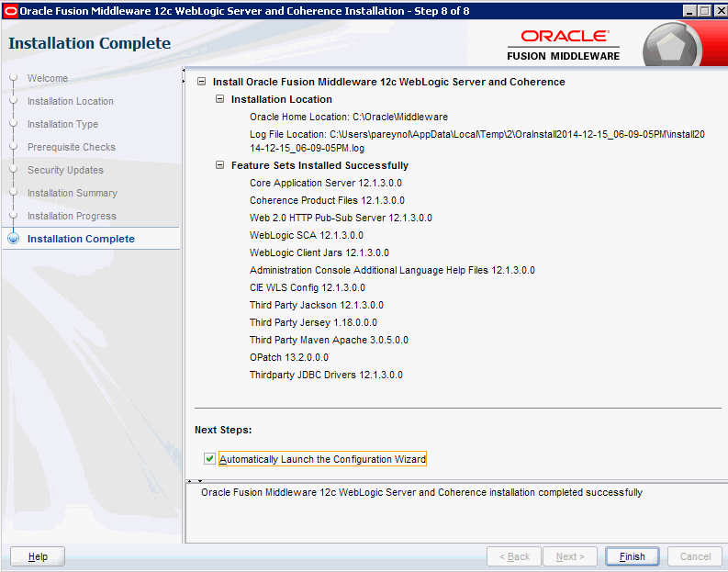Collapse the Installation Location tree node

pyautogui.click(x=220, y=99)
